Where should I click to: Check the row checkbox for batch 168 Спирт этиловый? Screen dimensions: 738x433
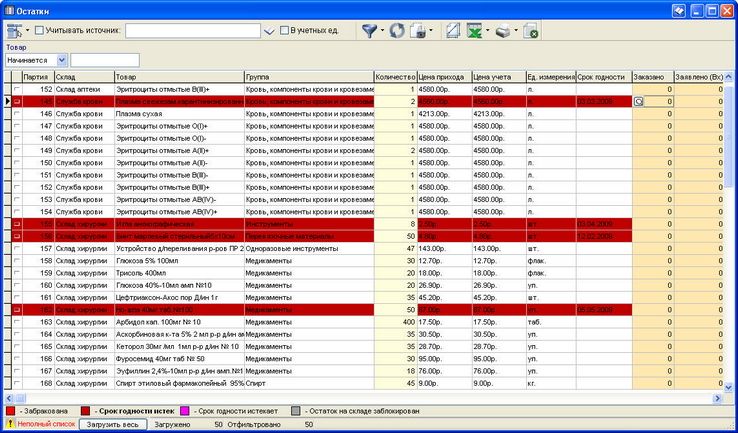17,383
